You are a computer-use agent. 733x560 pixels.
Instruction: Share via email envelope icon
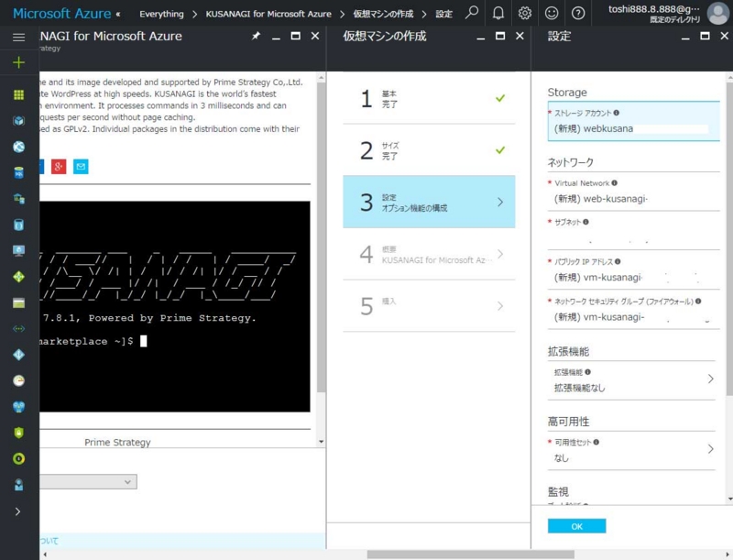click(81, 167)
